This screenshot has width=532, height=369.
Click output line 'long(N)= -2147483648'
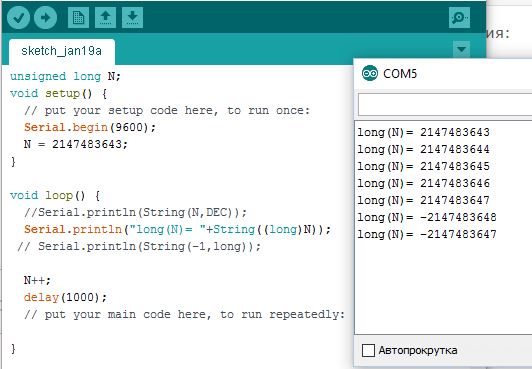(x=427, y=217)
